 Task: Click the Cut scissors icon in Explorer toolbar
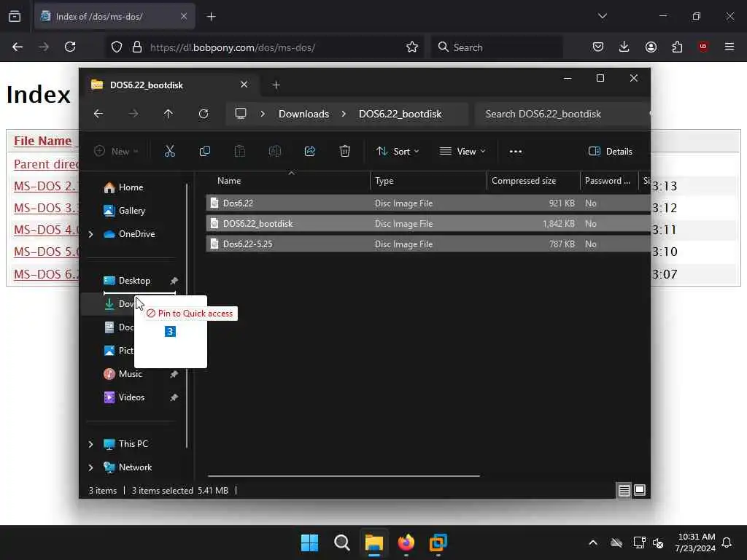pyautogui.click(x=169, y=152)
